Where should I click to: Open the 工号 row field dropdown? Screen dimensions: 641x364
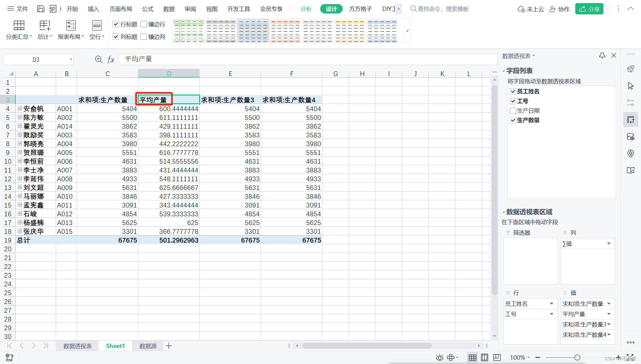click(x=551, y=314)
